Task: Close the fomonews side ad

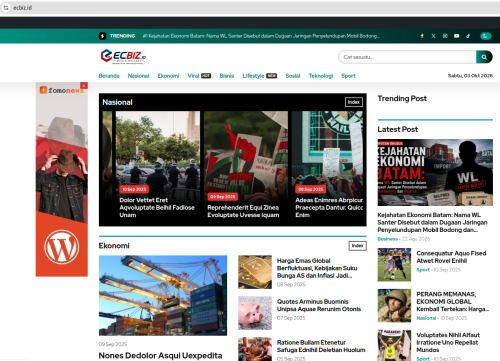Action: pos(84,86)
